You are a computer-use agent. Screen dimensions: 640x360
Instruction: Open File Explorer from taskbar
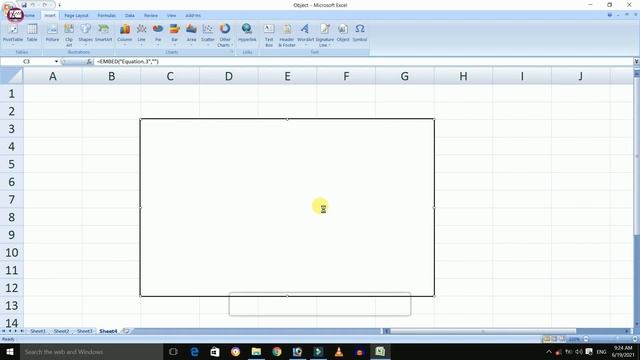256,352
